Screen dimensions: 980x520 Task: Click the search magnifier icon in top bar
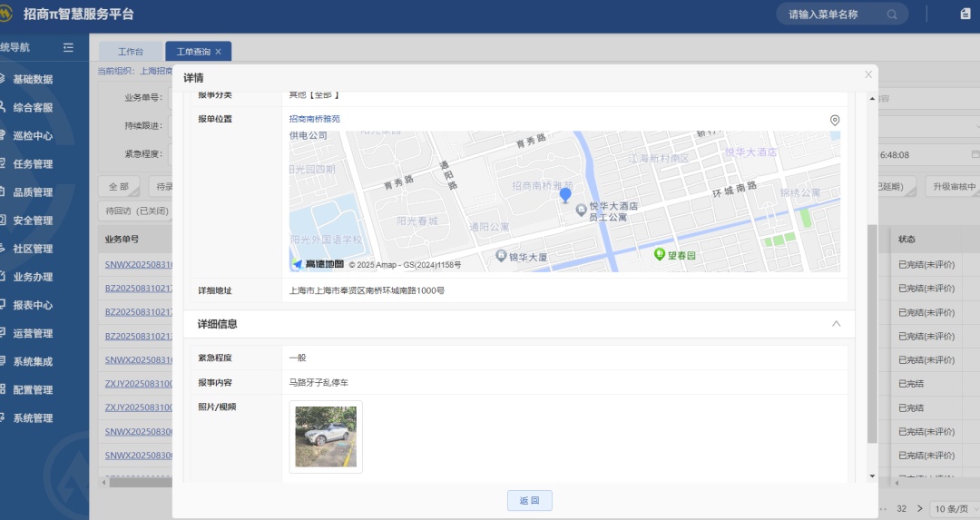pos(892,15)
